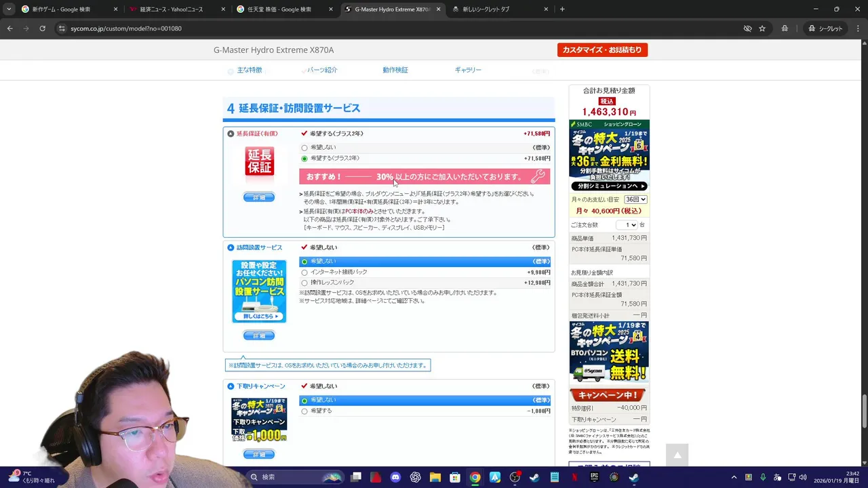
Task: Collapse the 訪問設置サービス section header icon
Action: [x=231, y=248]
